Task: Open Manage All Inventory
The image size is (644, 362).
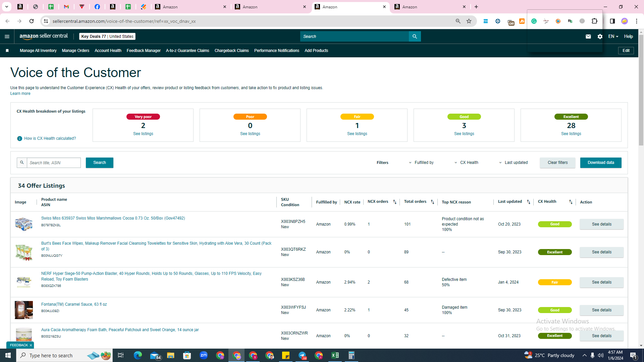Action: coord(38,51)
